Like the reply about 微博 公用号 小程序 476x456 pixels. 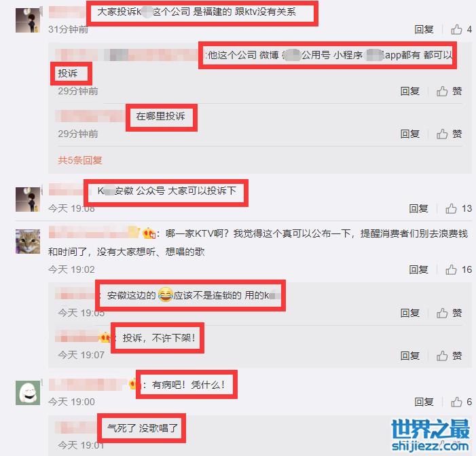click(x=450, y=91)
